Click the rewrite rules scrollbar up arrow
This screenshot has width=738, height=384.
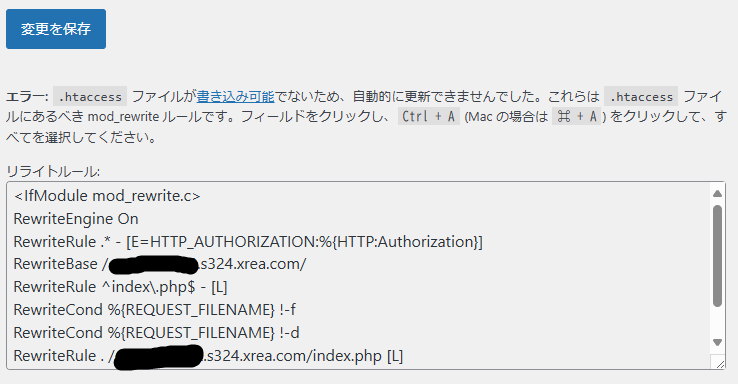(x=717, y=193)
